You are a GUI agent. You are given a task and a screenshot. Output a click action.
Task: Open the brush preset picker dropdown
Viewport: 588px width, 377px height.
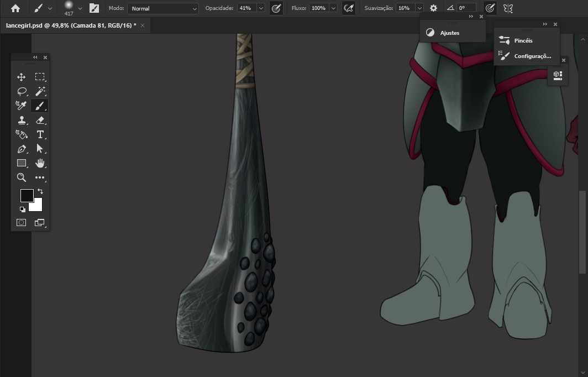click(x=79, y=8)
